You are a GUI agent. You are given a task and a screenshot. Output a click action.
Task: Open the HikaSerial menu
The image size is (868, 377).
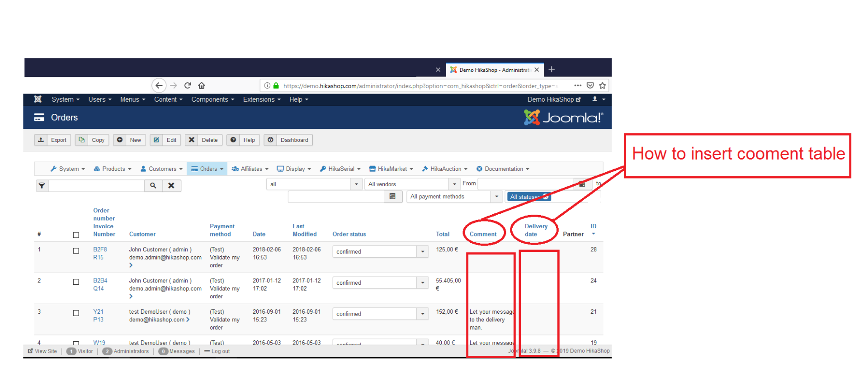pos(340,169)
